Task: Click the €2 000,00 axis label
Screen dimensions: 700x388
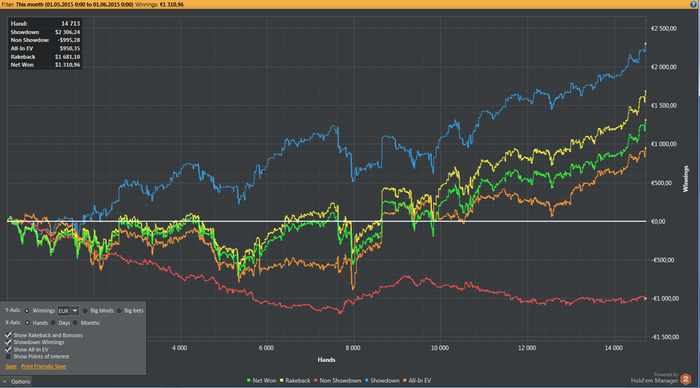Action: [x=664, y=67]
